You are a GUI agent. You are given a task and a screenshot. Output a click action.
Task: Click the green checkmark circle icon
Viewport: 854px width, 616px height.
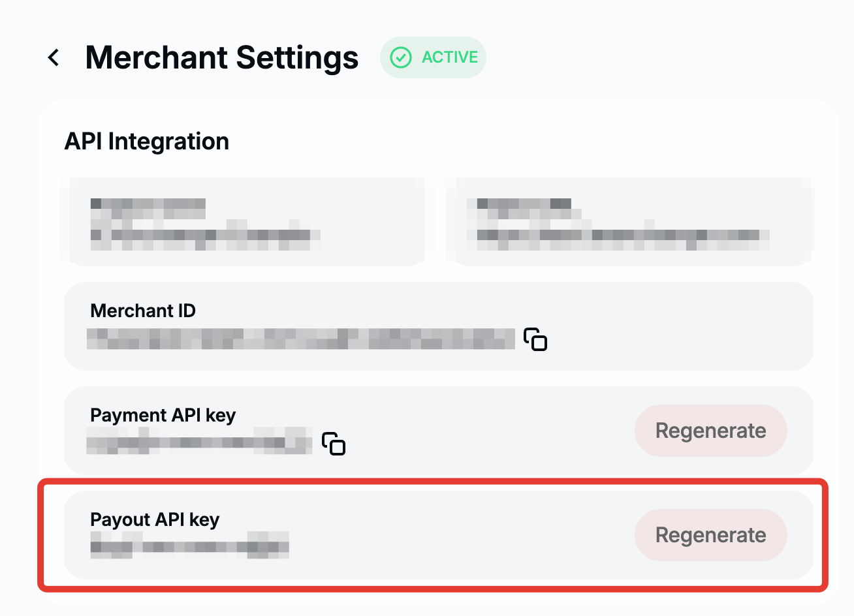coord(400,57)
